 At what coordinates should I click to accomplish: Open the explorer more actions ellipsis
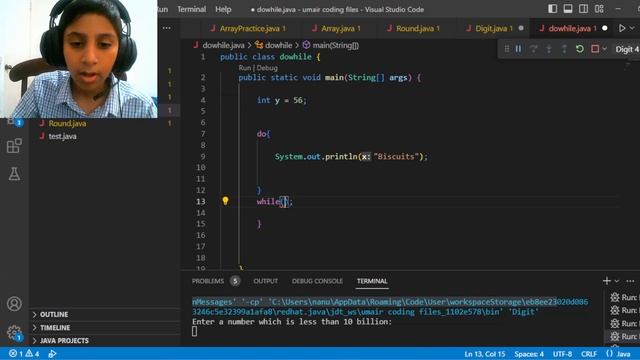[167, 28]
